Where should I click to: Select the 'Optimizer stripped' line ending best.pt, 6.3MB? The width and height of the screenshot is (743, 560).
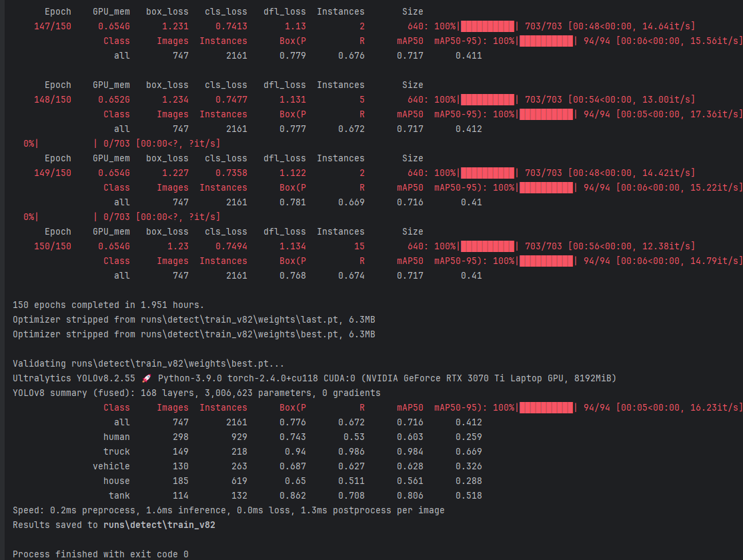coord(194,335)
